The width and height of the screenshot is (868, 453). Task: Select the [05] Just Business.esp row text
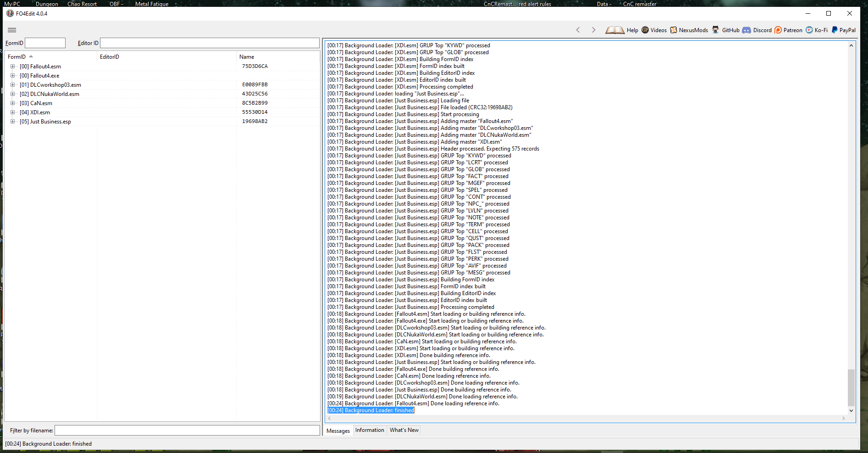coord(45,122)
